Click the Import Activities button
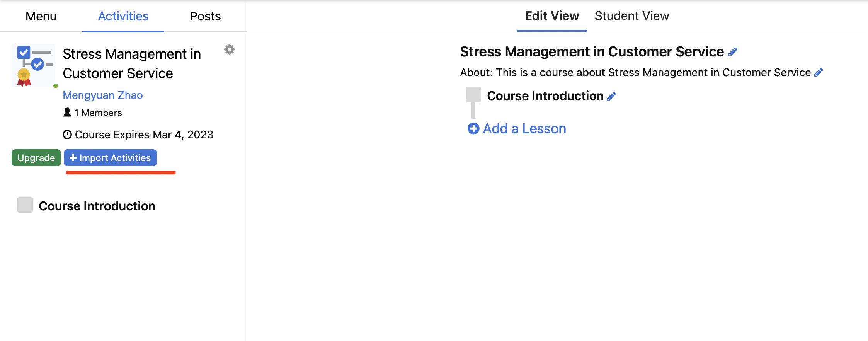 tap(110, 158)
